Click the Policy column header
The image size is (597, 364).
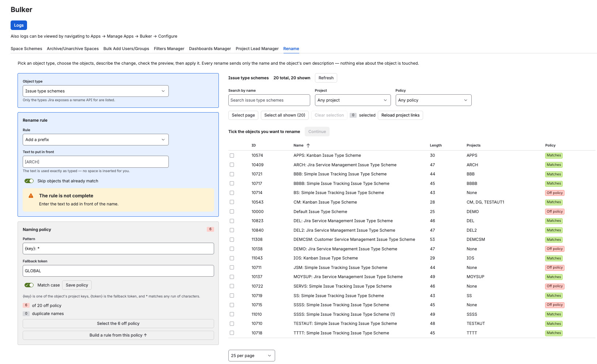(550, 145)
